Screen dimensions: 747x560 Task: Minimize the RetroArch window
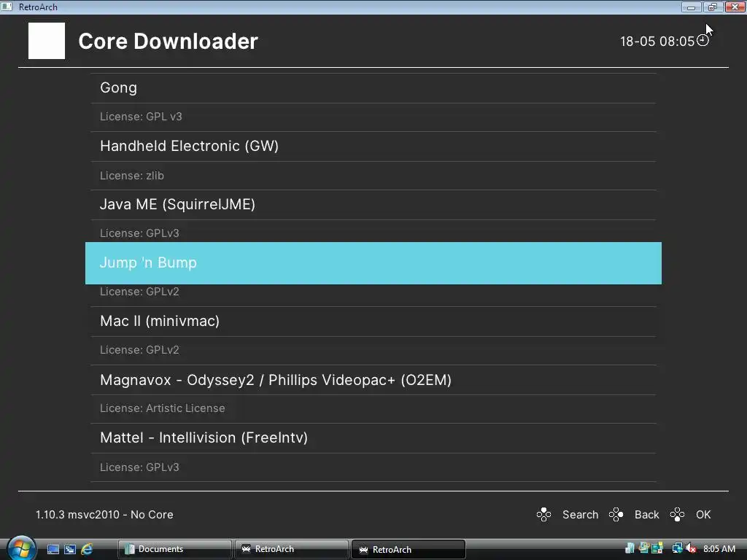pos(692,7)
